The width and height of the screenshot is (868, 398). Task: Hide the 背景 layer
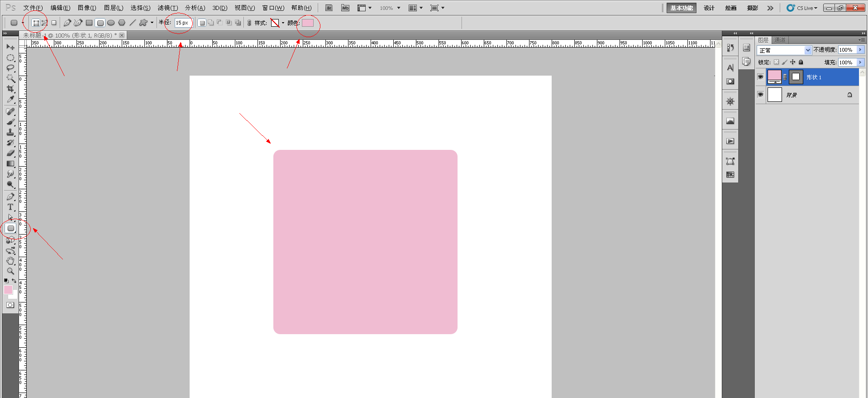click(x=760, y=95)
